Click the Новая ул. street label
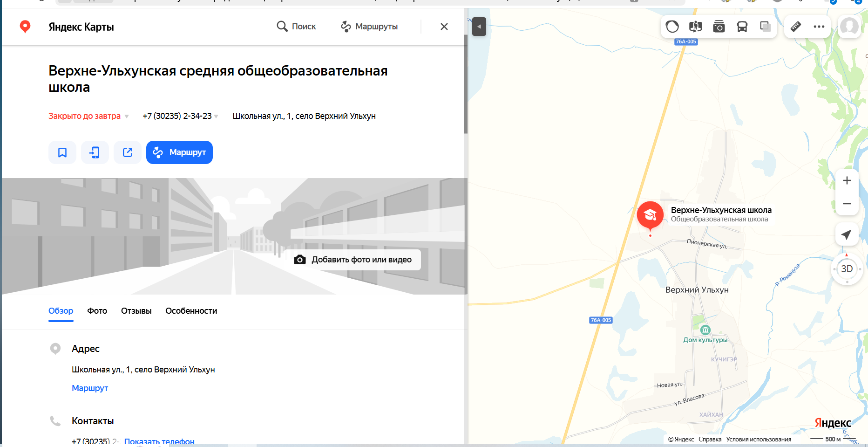 point(669,385)
